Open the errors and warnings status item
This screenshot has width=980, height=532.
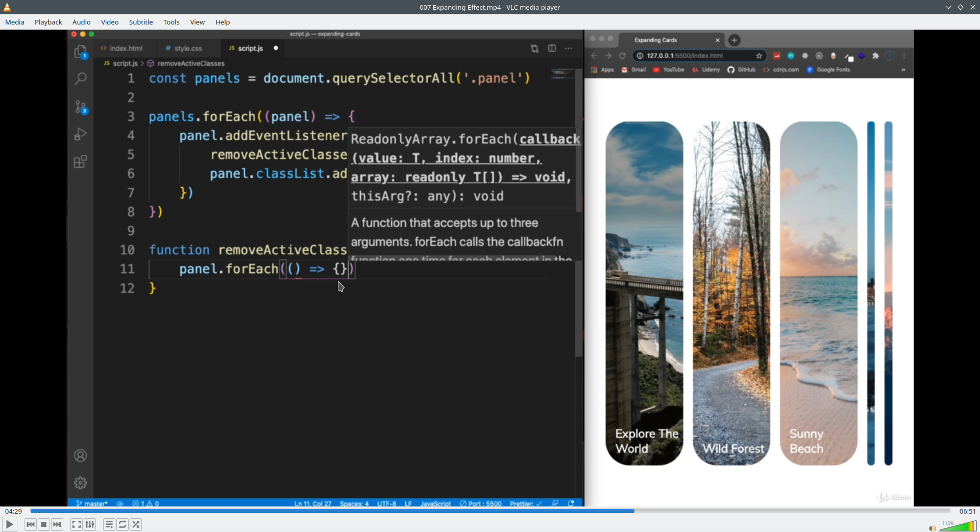click(x=146, y=503)
